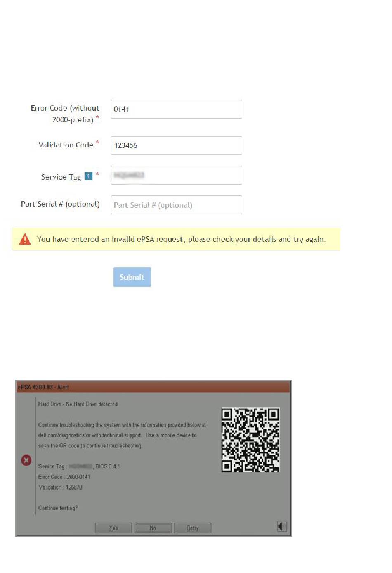Click the Part Serial # optional field
This screenshot has width=392, height=573.
tap(176, 205)
